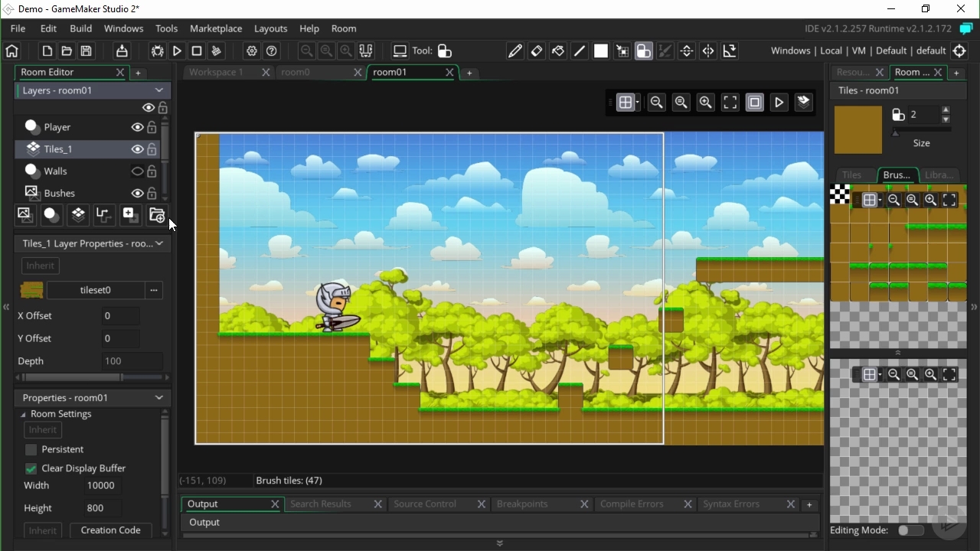Viewport: 980px width, 551px height.
Task: Disable Clear Display Buffer
Action: tap(31, 468)
